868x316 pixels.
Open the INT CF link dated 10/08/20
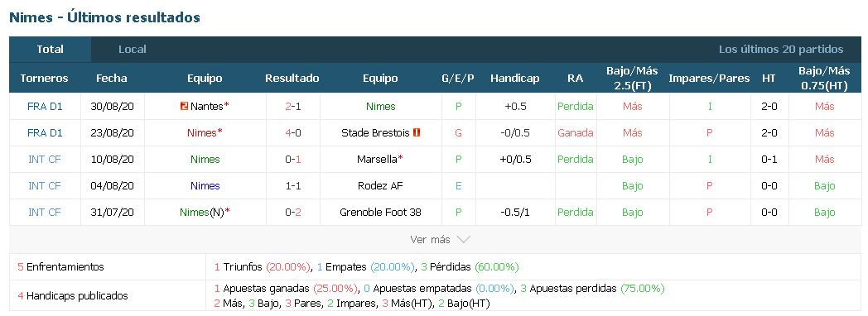tap(45, 159)
